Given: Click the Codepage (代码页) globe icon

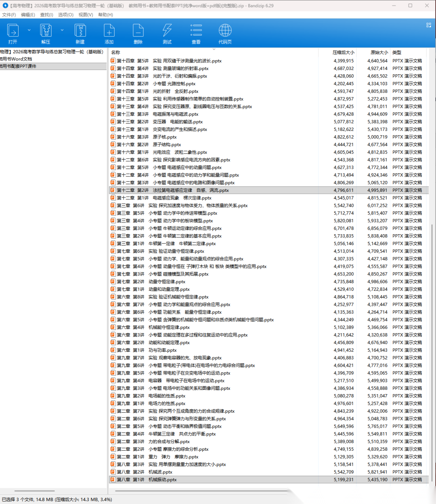Looking at the screenshot, I should (225, 31).
